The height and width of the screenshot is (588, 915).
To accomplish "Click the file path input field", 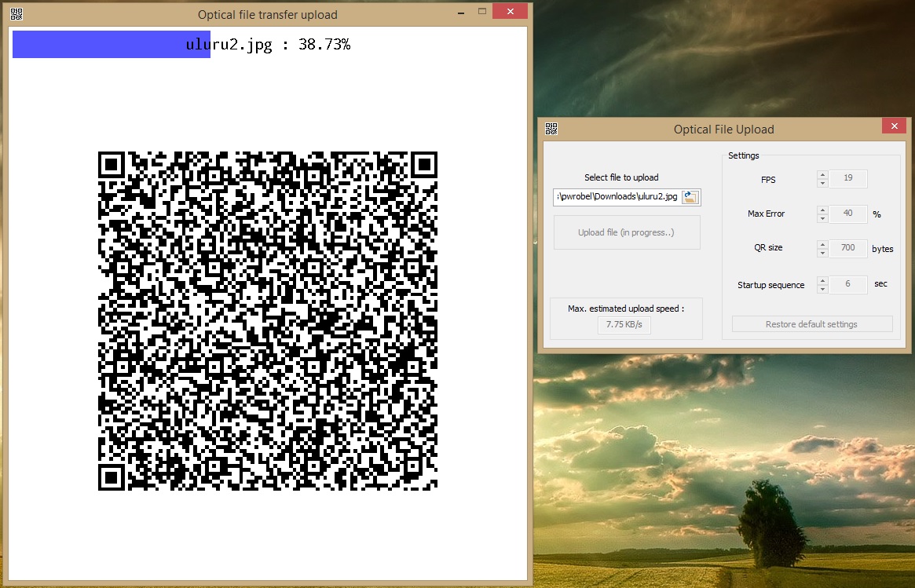I will pyautogui.click(x=617, y=197).
